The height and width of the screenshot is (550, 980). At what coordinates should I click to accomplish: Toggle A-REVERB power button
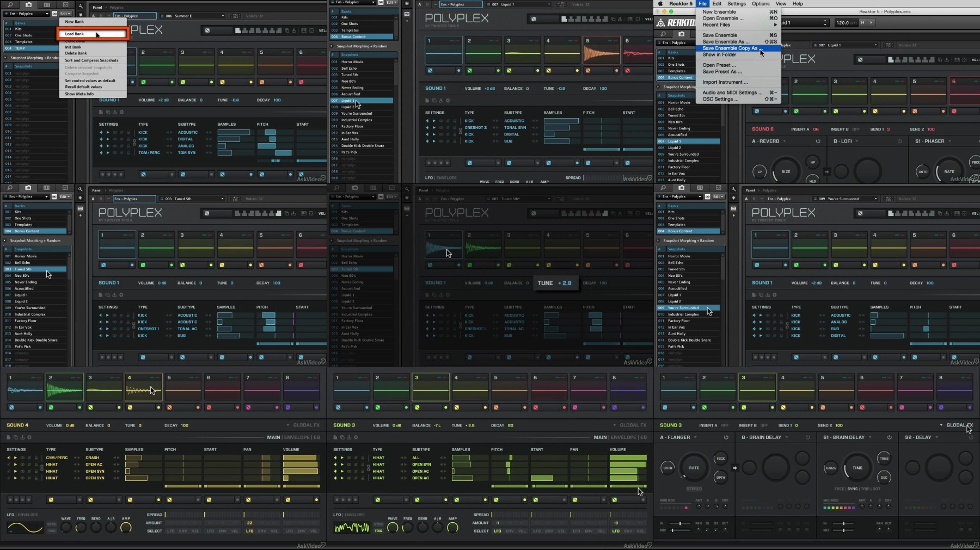click(x=818, y=141)
